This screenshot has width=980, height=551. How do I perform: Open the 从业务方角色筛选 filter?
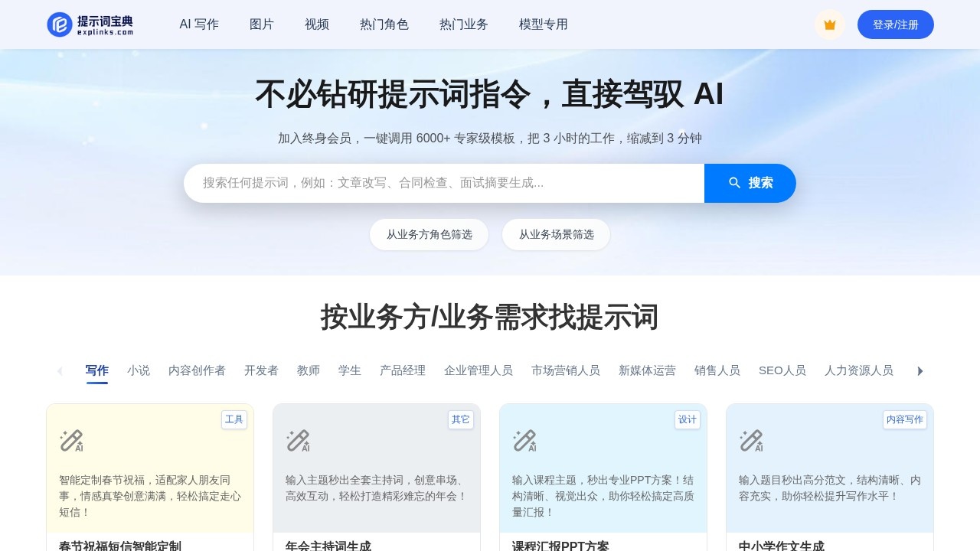tap(429, 235)
